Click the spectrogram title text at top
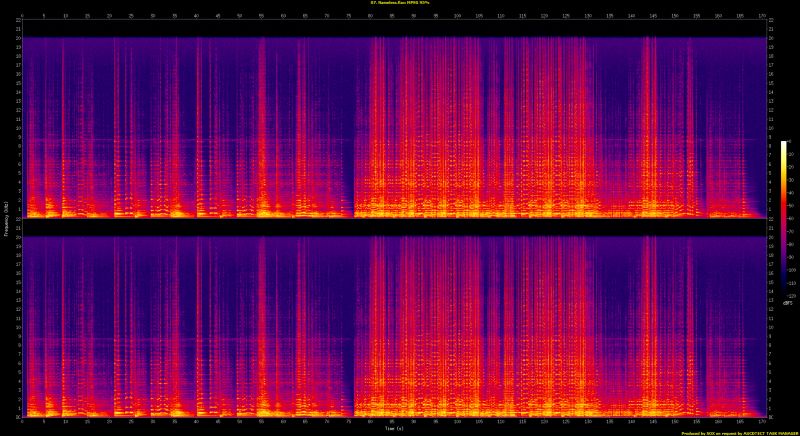 point(399,4)
